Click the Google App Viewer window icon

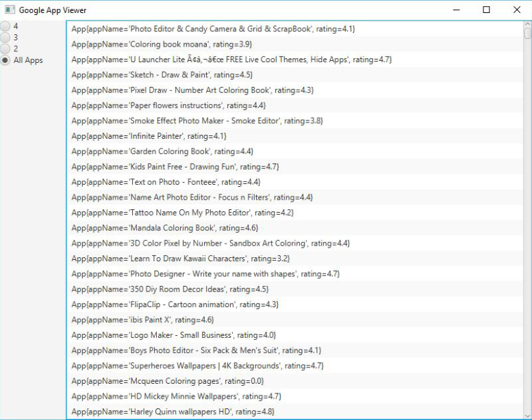tap(10, 10)
